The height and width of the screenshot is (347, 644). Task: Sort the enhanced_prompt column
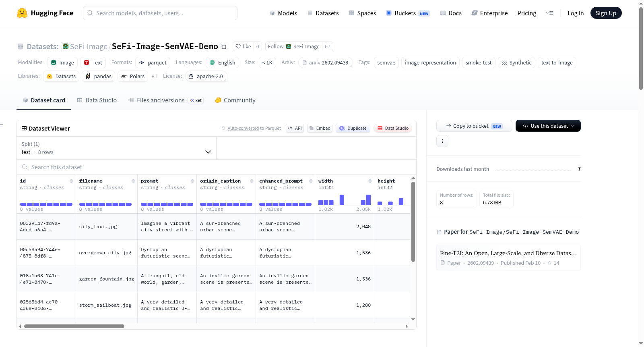click(x=311, y=181)
